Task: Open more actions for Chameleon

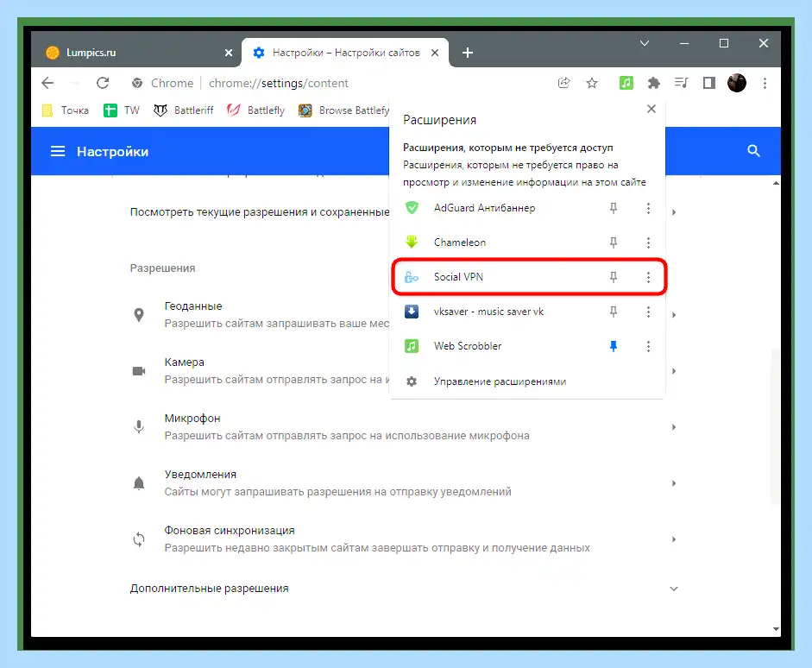Action: (x=648, y=243)
